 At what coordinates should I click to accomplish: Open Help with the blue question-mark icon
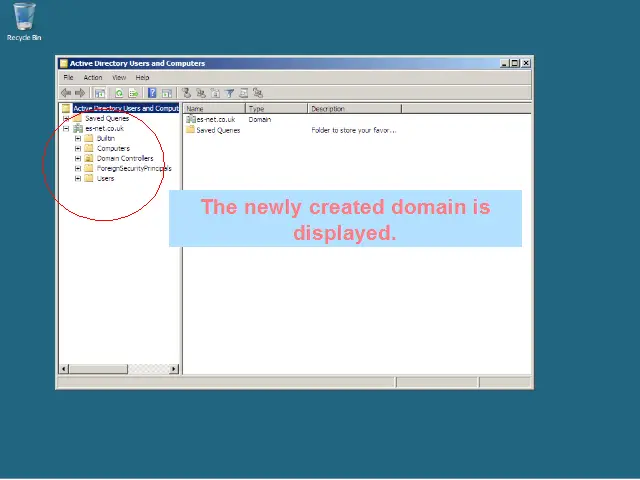tap(152, 93)
